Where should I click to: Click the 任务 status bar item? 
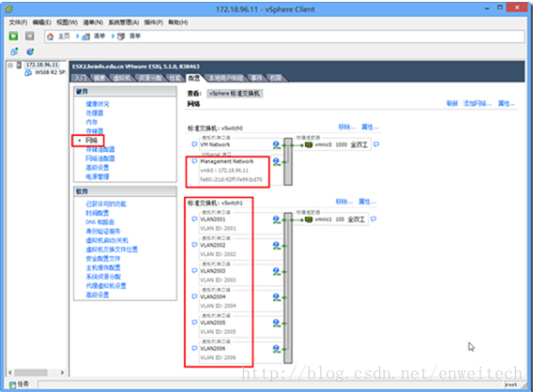point(20,384)
